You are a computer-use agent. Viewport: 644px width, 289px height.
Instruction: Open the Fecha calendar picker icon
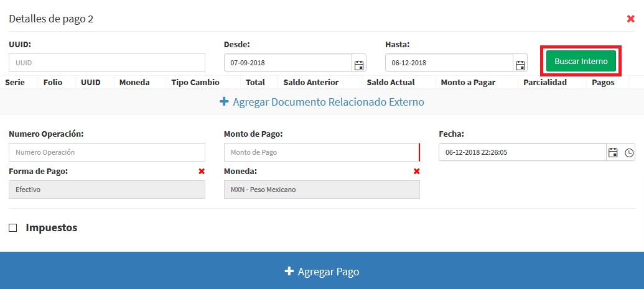(x=613, y=153)
